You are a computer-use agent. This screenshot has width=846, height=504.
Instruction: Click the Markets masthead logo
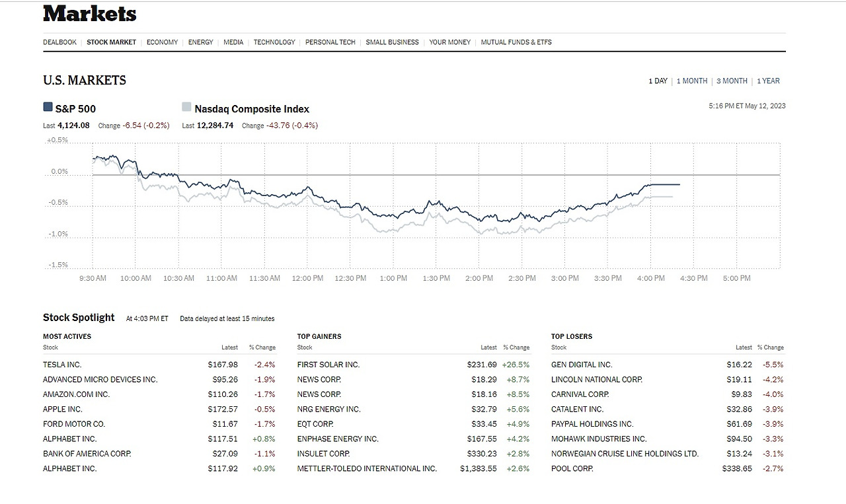[x=89, y=13]
